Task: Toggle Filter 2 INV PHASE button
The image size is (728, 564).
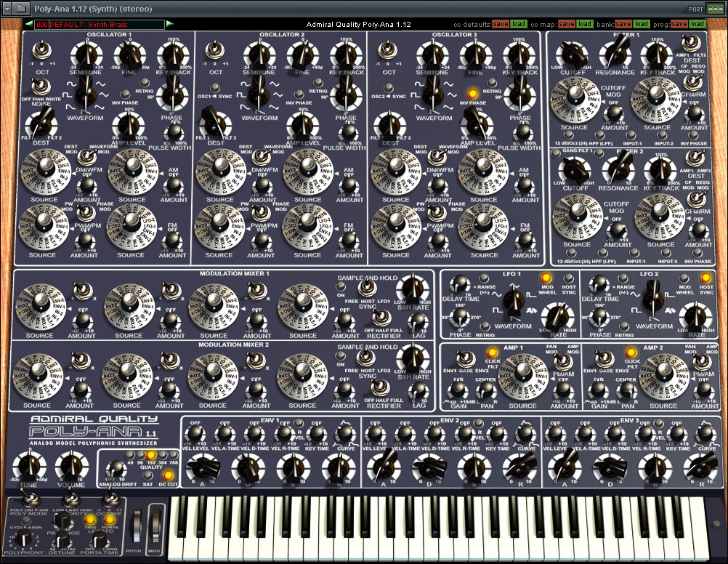Action: (x=697, y=253)
